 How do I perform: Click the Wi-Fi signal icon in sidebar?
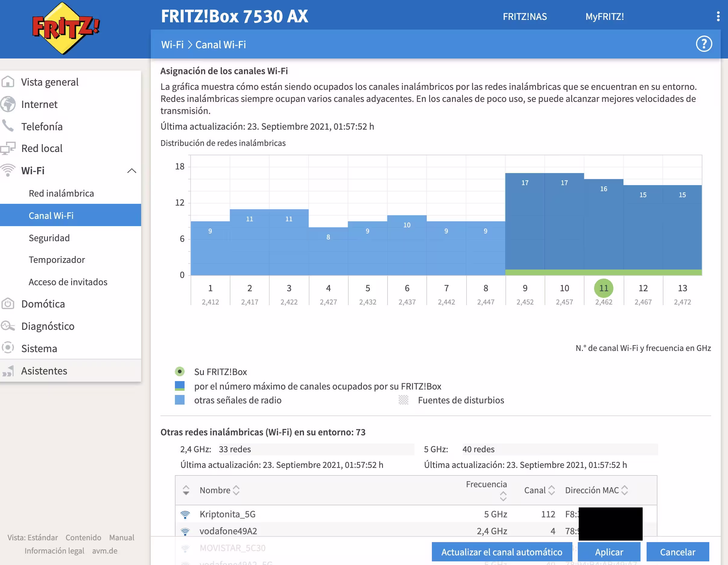coord(8,170)
